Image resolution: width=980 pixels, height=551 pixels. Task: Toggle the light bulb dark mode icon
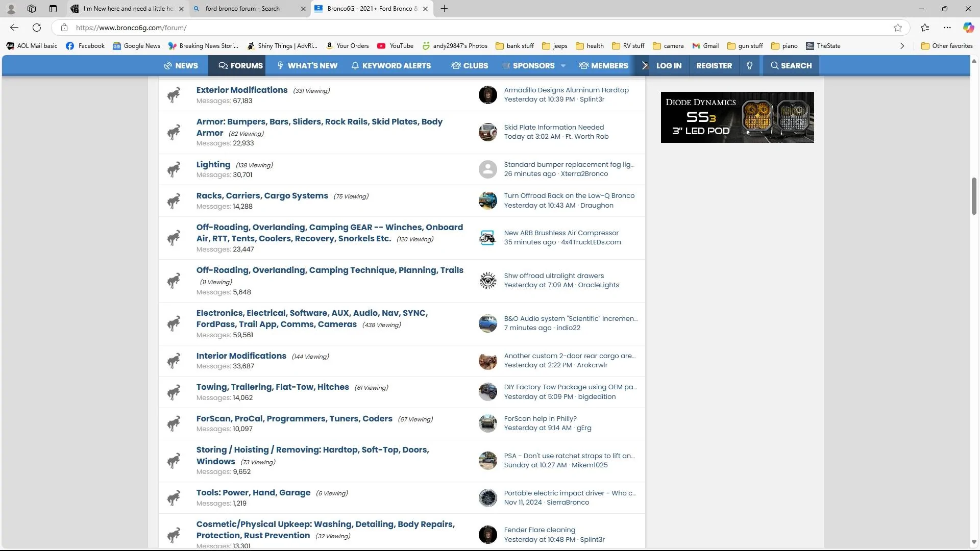(749, 66)
